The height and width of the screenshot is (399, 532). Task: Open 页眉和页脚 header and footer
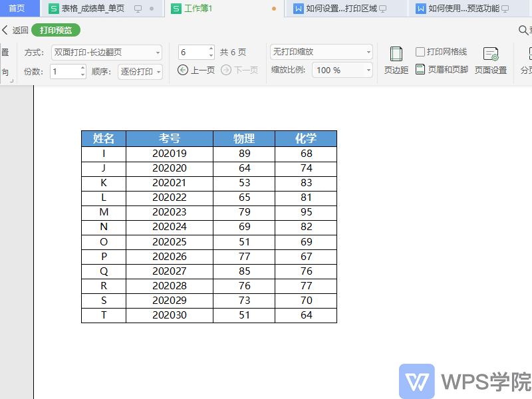tap(442, 70)
